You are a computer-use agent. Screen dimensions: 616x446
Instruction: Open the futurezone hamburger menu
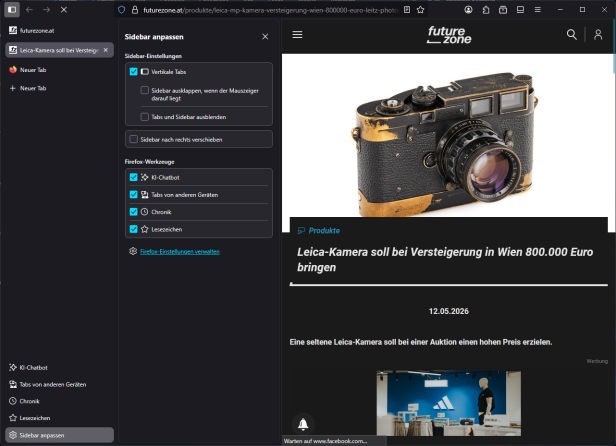pos(297,35)
